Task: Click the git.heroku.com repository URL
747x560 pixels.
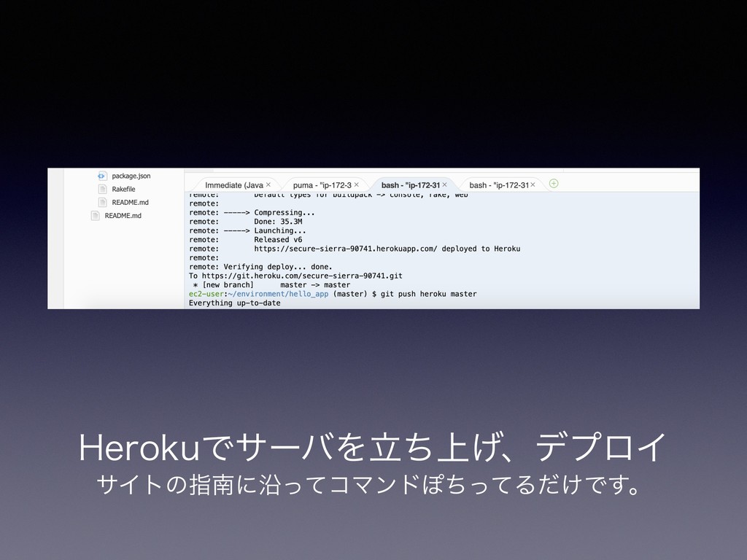Action: [302, 276]
